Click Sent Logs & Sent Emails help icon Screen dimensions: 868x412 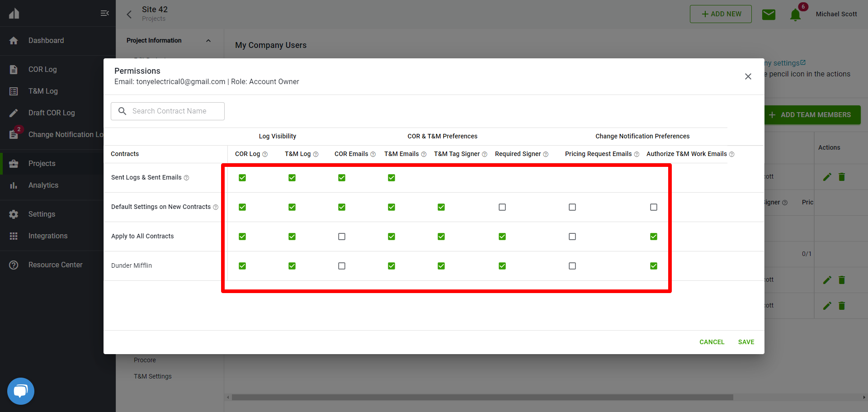pos(186,178)
